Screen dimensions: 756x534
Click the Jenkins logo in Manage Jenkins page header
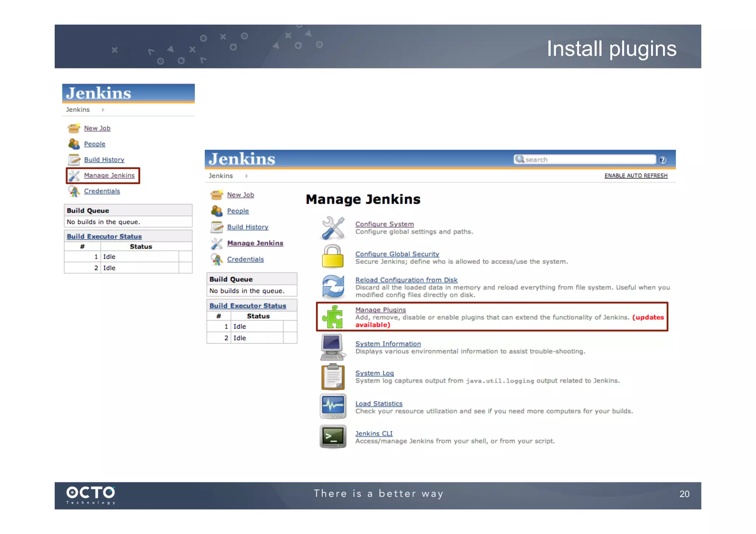[242, 159]
